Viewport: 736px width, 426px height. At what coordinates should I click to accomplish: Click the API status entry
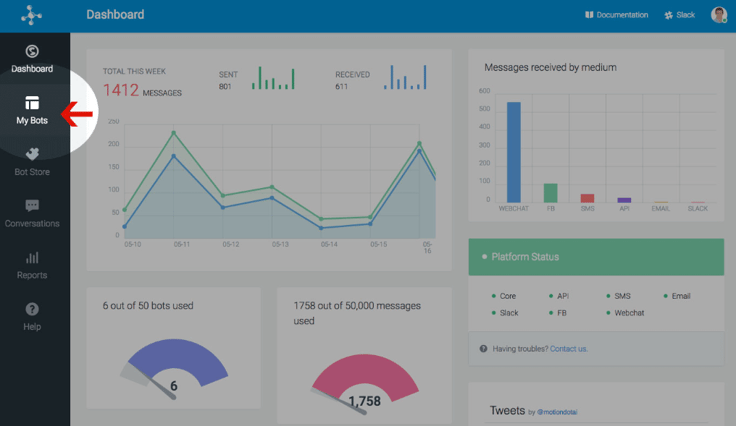tap(559, 296)
